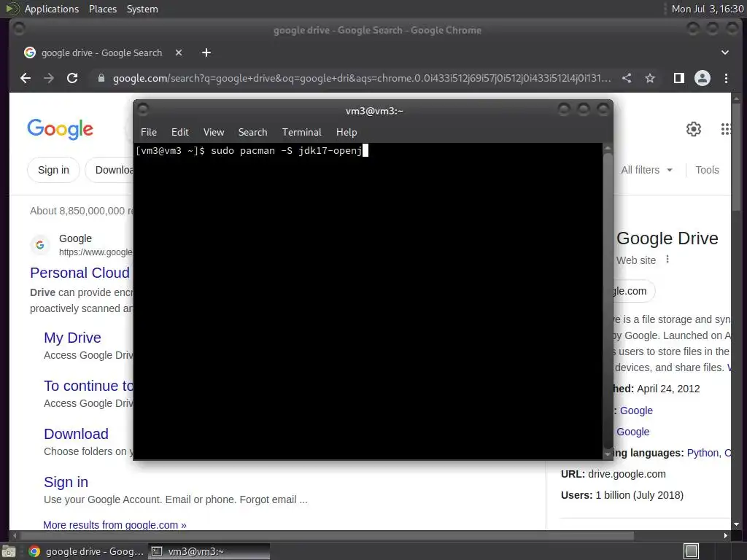Open the Sign in sitelink

[66, 482]
